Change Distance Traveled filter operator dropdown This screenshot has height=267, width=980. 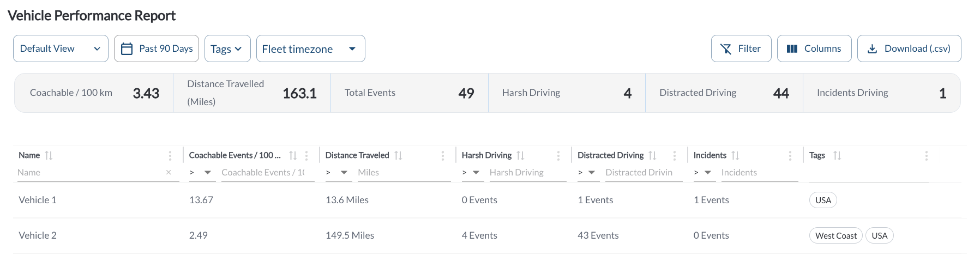336,172
